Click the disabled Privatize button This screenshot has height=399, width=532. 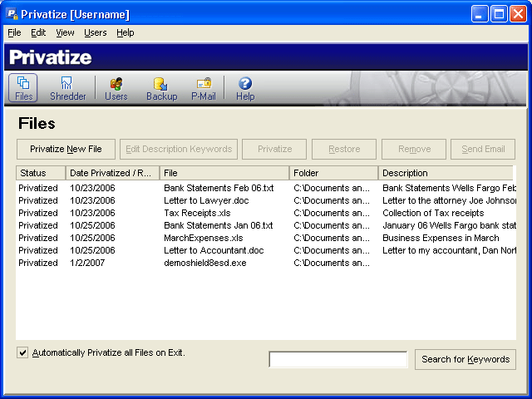[x=274, y=149]
